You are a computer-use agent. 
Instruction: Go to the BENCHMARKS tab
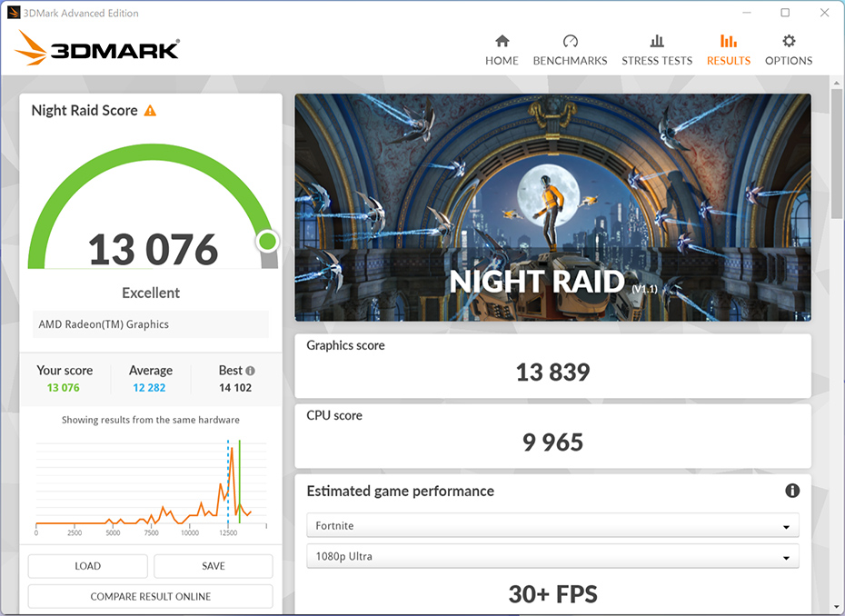571,50
